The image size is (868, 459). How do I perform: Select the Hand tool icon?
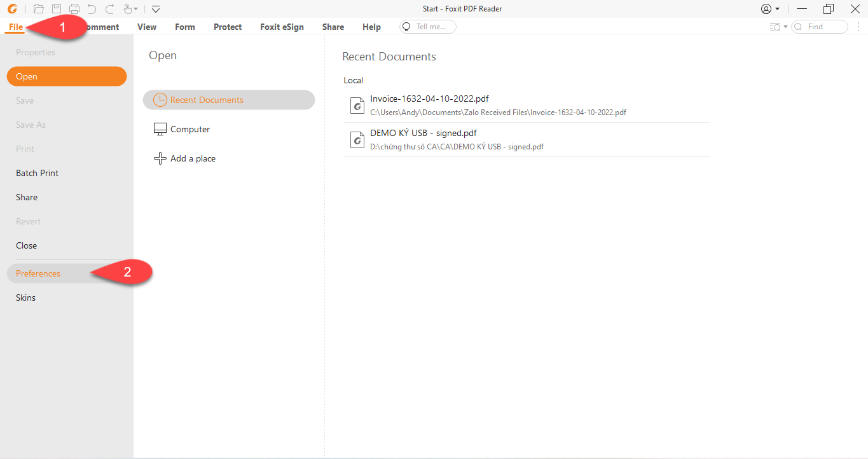tap(127, 9)
